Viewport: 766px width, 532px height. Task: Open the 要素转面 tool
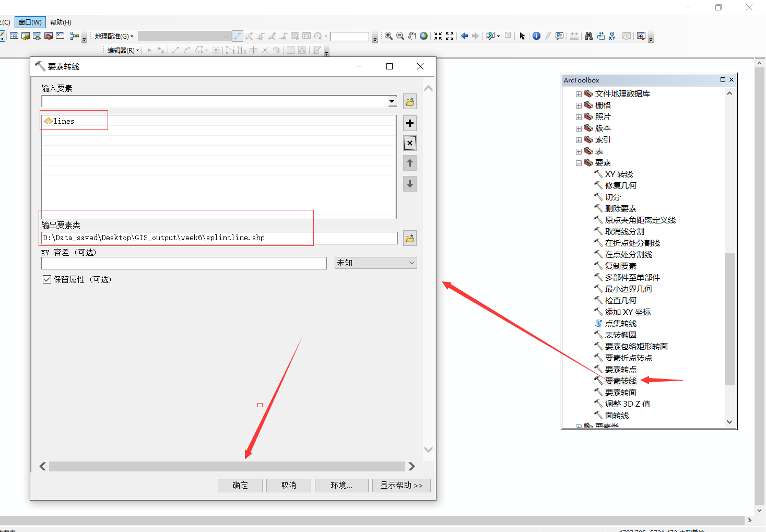point(620,392)
